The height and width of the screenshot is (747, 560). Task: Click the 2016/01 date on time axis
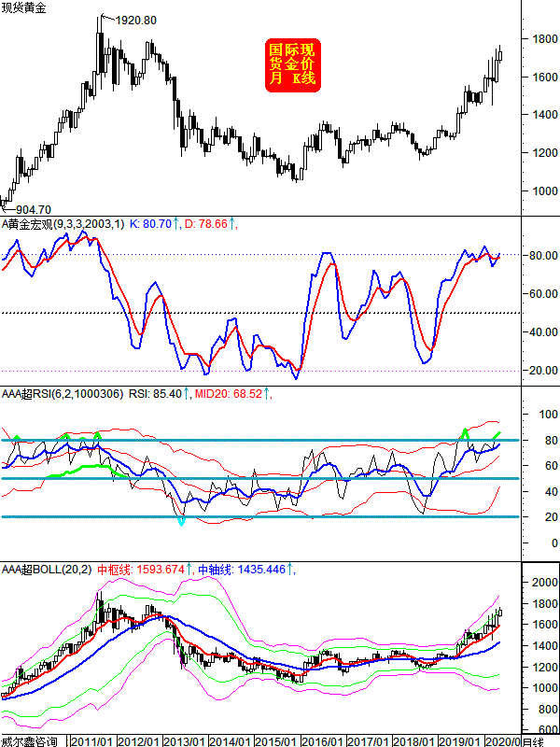(322, 741)
